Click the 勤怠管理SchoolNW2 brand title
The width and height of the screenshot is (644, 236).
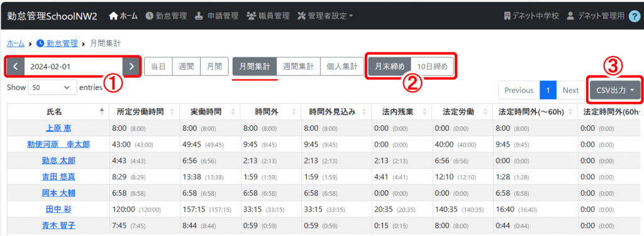tap(52, 16)
